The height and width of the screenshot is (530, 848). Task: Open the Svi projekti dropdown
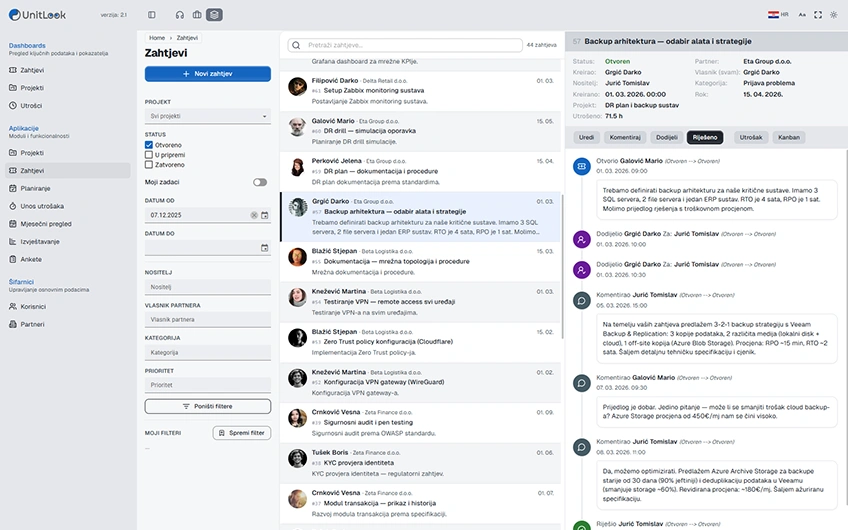(208, 116)
